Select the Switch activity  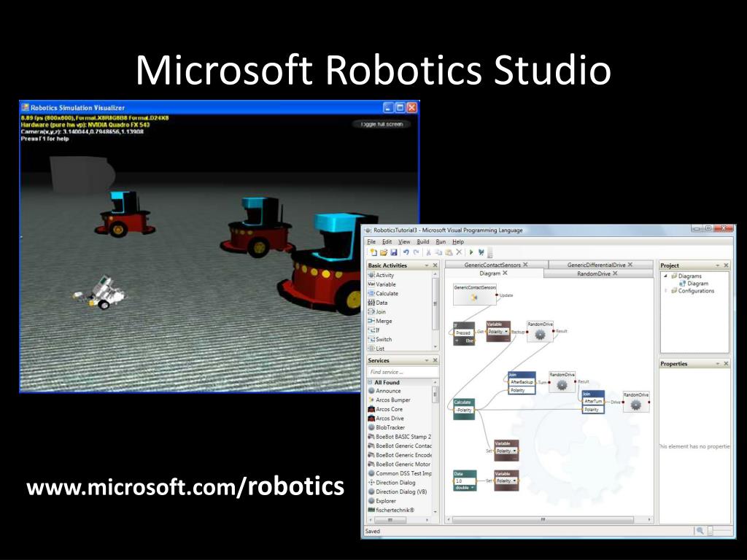click(380, 339)
